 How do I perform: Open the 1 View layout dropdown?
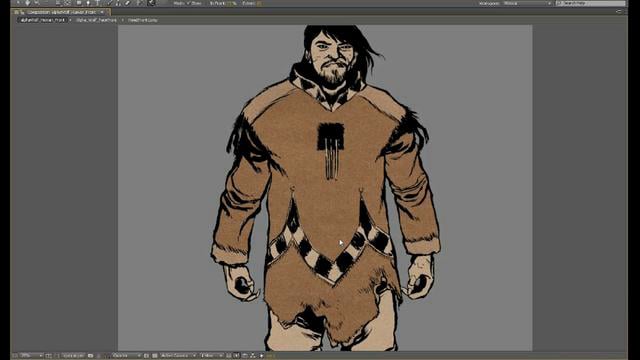[211, 356]
